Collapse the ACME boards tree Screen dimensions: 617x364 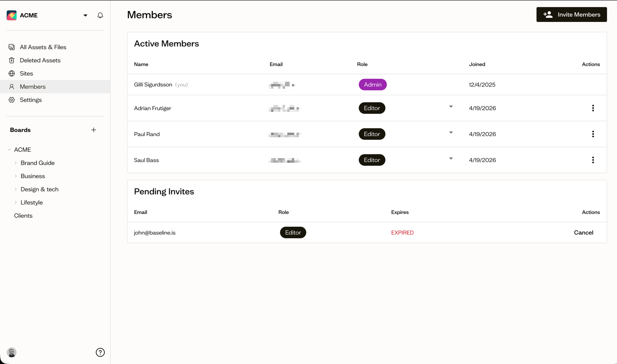tap(9, 150)
